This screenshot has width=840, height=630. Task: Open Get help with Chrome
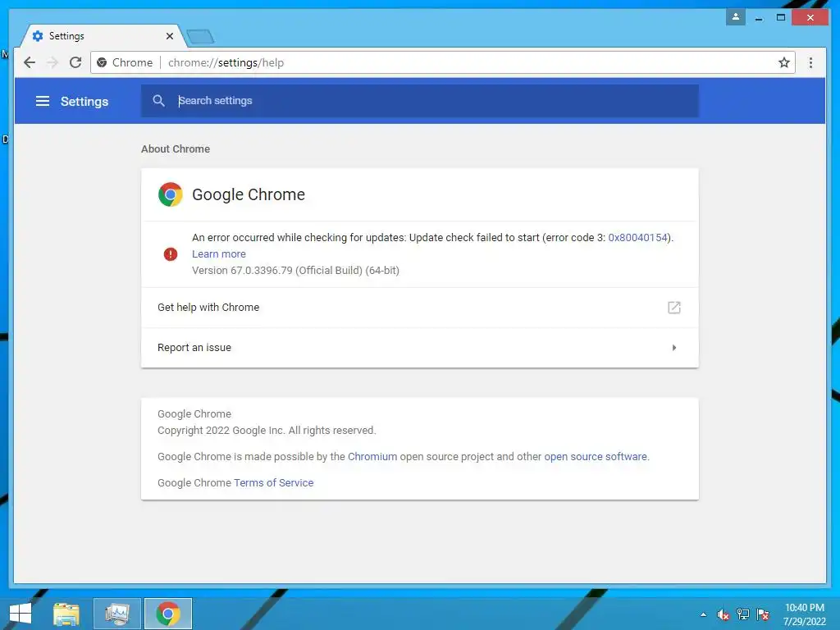pos(419,308)
